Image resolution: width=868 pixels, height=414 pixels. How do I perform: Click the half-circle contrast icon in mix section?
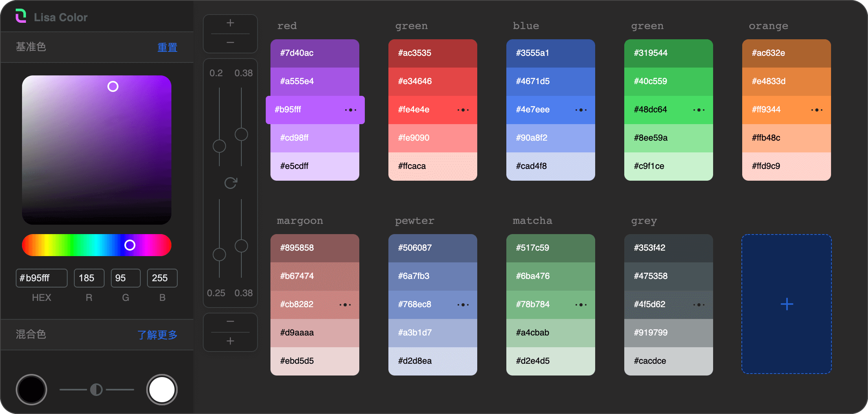(96, 390)
